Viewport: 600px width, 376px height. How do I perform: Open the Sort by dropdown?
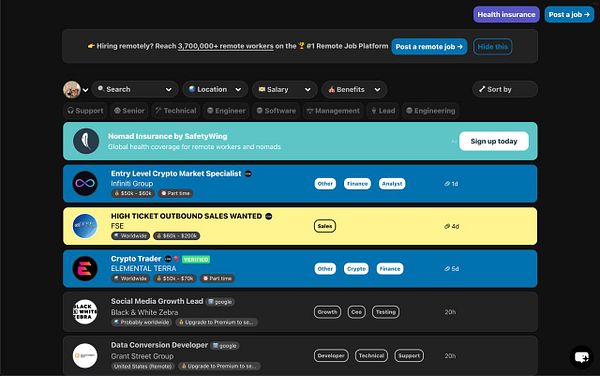(x=505, y=89)
